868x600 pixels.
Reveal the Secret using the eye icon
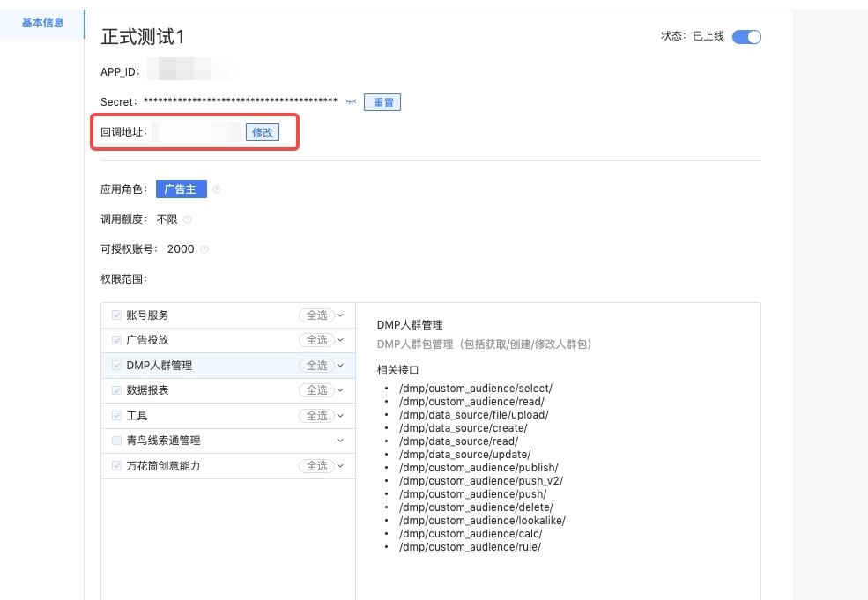pyautogui.click(x=352, y=102)
